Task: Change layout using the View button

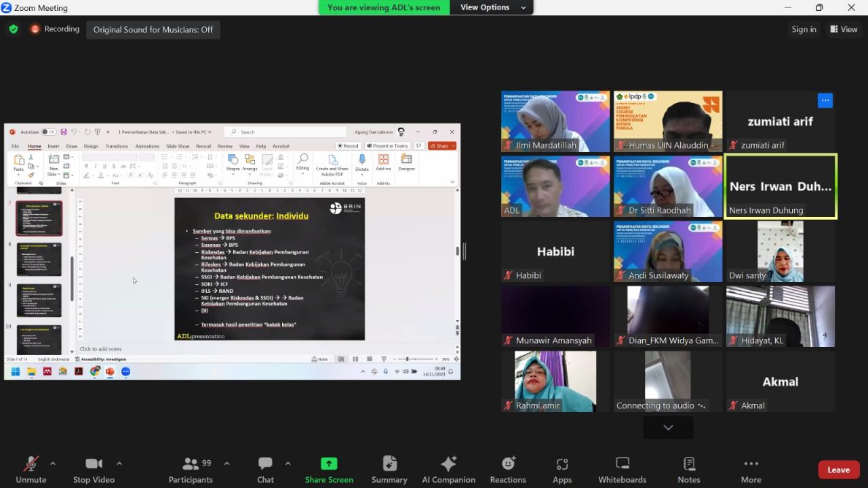Action: pyautogui.click(x=843, y=29)
